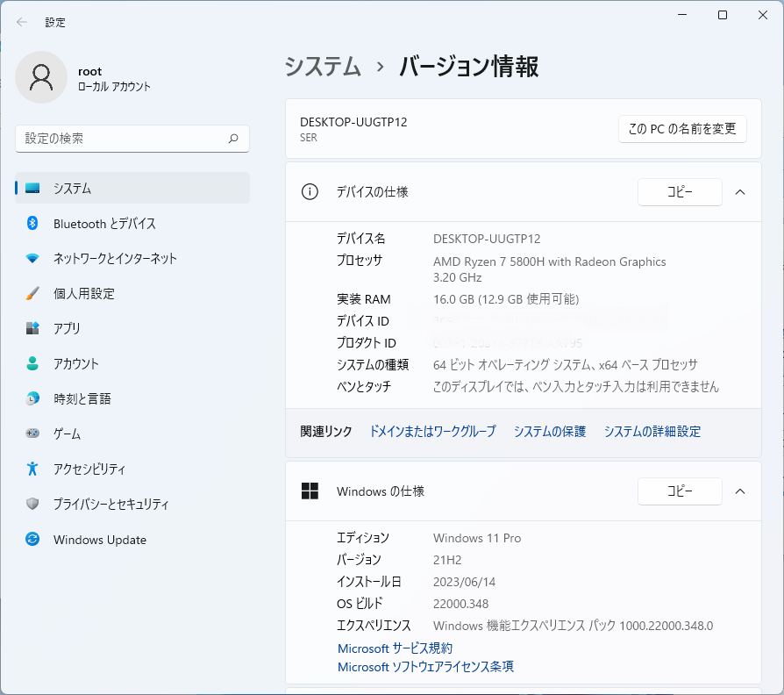
Task: Click the install date 2023/06/14
Action: [465, 582]
